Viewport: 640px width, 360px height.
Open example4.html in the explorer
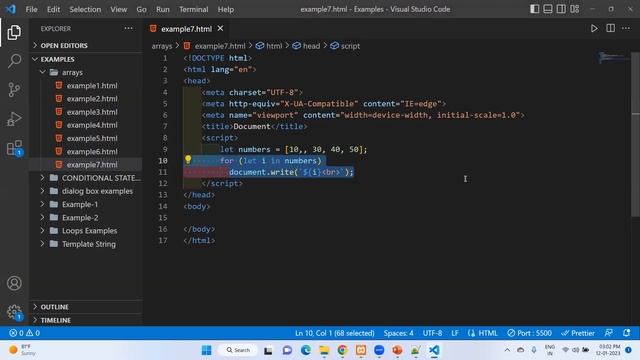tap(86, 125)
